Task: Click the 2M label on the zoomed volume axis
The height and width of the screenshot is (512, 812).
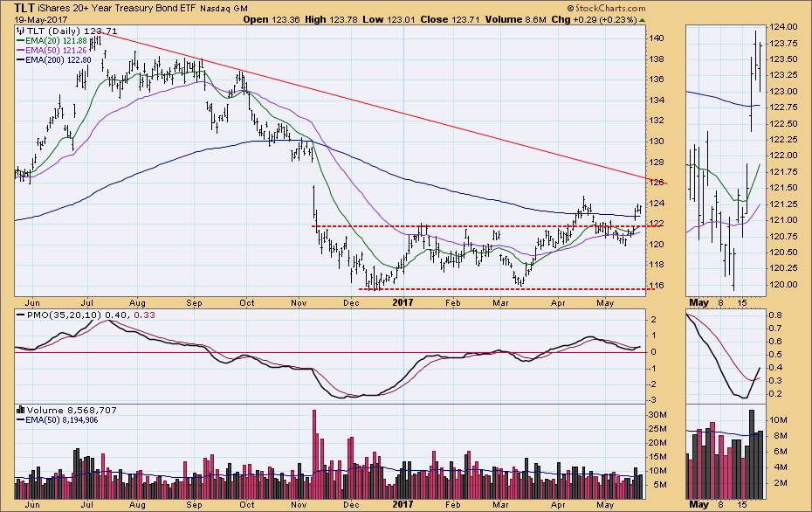Action: [x=781, y=483]
